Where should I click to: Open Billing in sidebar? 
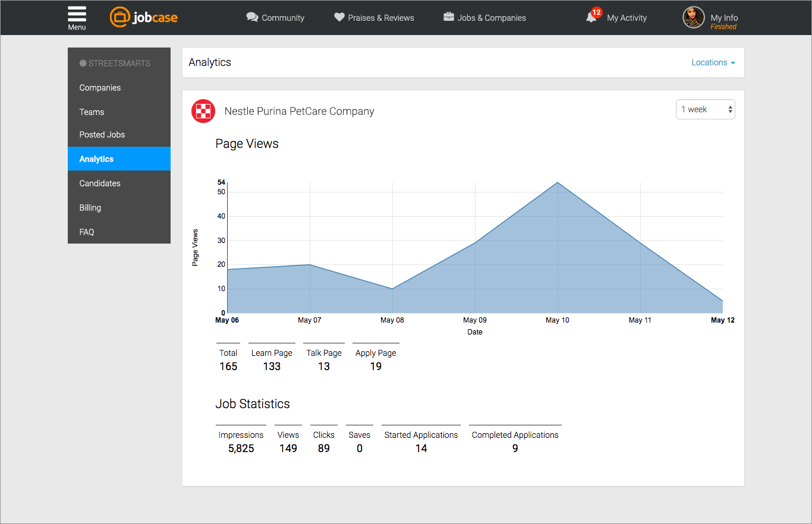[x=119, y=207]
